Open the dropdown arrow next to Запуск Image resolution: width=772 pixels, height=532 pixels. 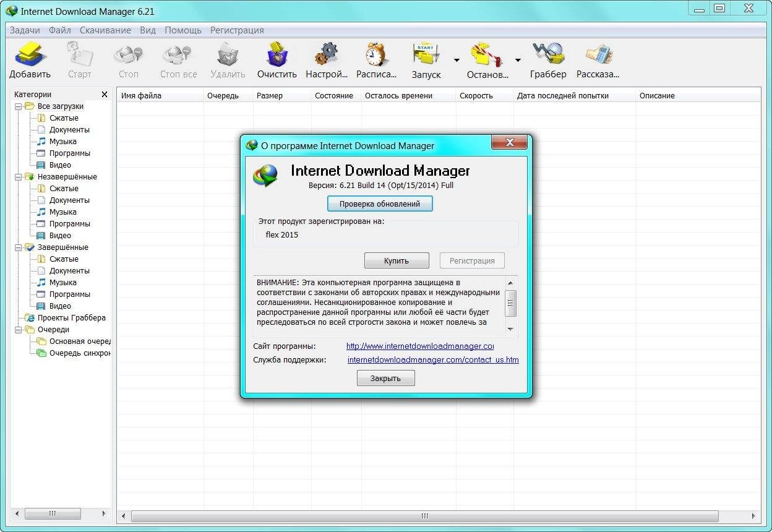tap(457, 60)
